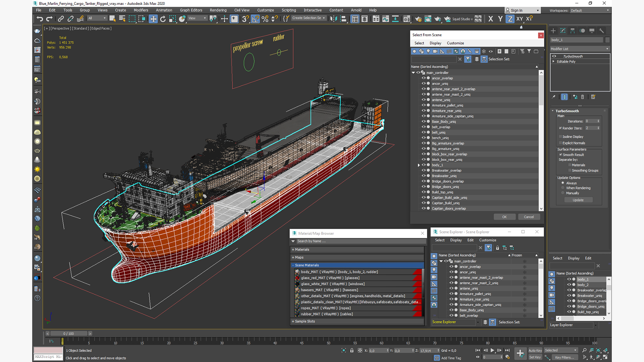Image resolution: width=644 pixels, height=362 pixels.
Task: Click body_MAT red material swatch
Action: [x=417, y=272]
